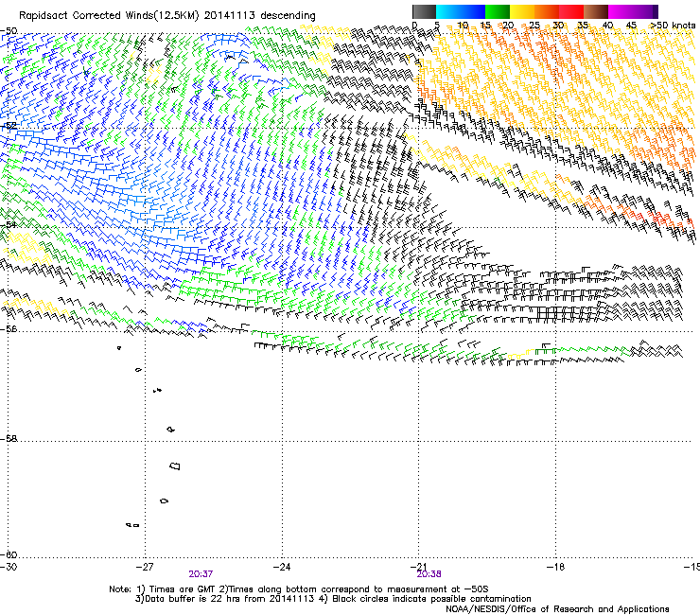Click the '-60' latitude axis label
Screen dimensions: 700x615
click(9, 554)
